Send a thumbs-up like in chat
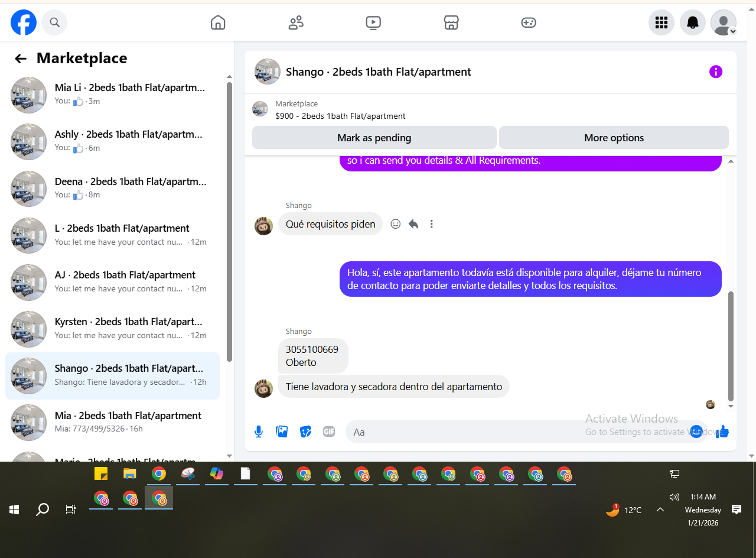The image size is (756, 558). click(723, 432)
